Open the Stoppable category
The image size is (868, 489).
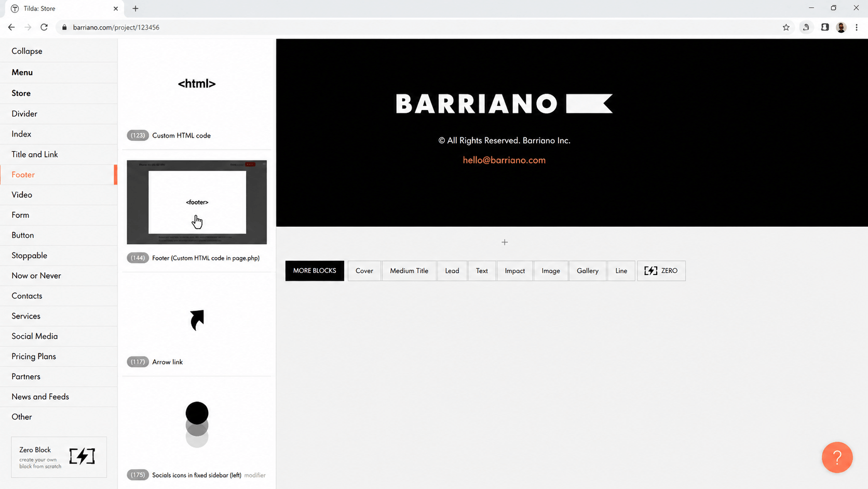pyautogui.click(x=59, y=255)
